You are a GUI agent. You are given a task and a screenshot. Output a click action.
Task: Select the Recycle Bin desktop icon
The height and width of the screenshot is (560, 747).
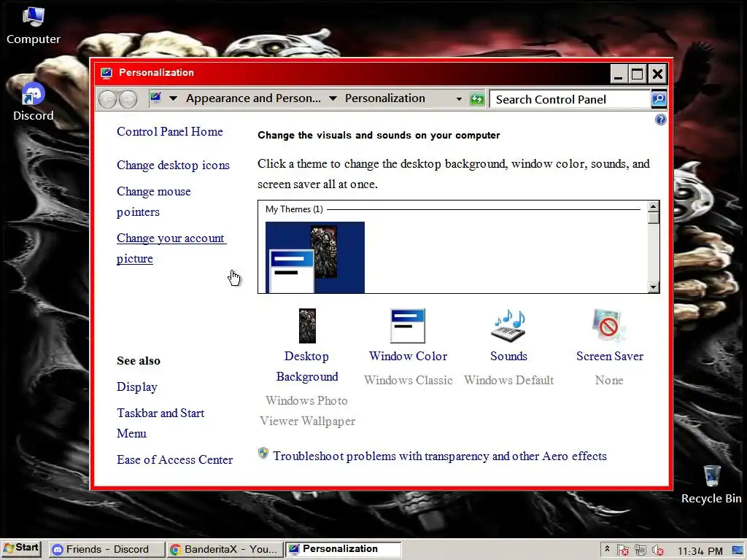click(711, 485)
